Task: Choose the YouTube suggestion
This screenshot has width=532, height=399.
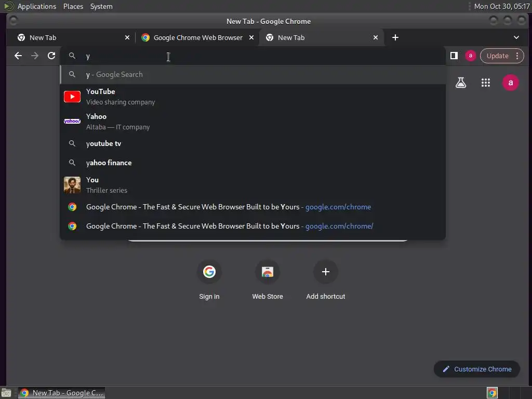Action: [x=253, y=97]
